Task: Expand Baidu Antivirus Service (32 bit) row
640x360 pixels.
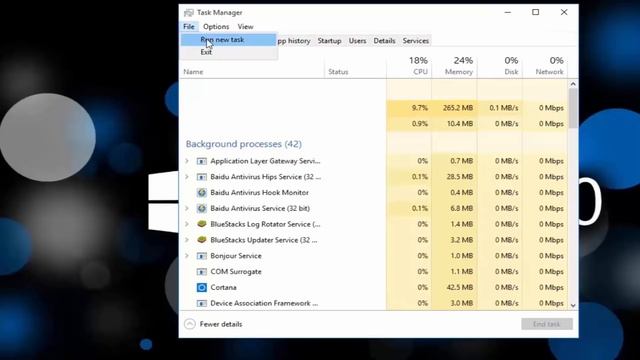Action: 187,209
